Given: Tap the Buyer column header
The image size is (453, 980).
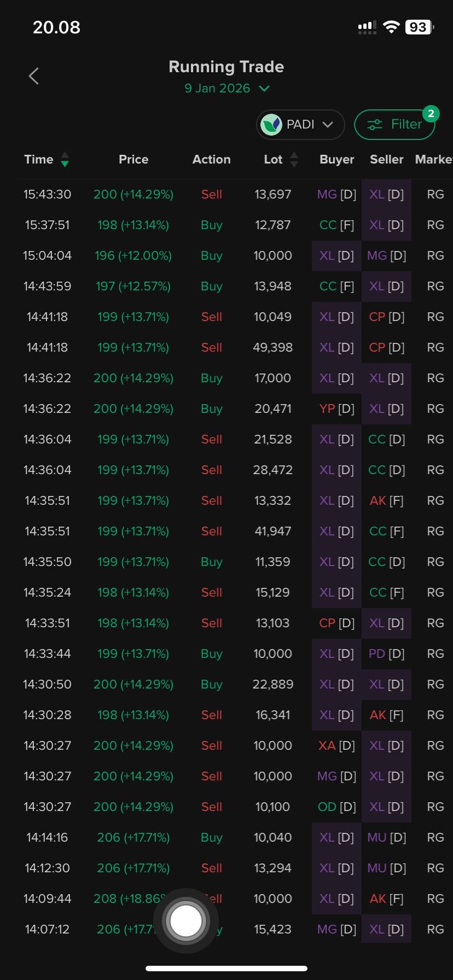Looking at the screenshot, I should click(x=336, y=160).
